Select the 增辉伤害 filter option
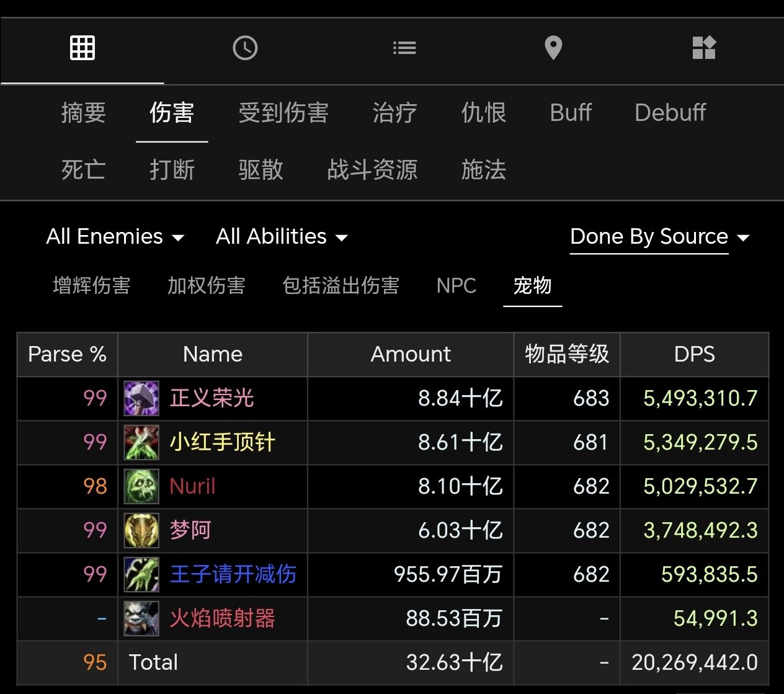The width and height of the screenshot is (784, 694). [92, 286]
